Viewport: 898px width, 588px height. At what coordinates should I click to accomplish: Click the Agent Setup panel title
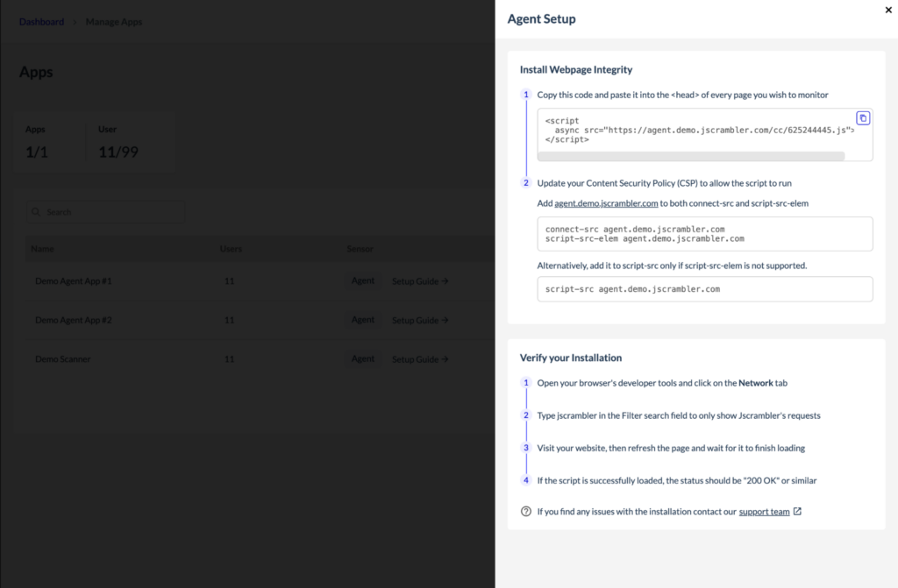tap(541, 19)
